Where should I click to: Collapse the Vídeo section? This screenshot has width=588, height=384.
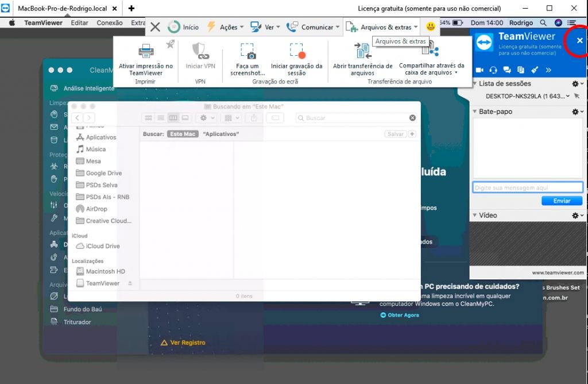[x=475, y=215]
